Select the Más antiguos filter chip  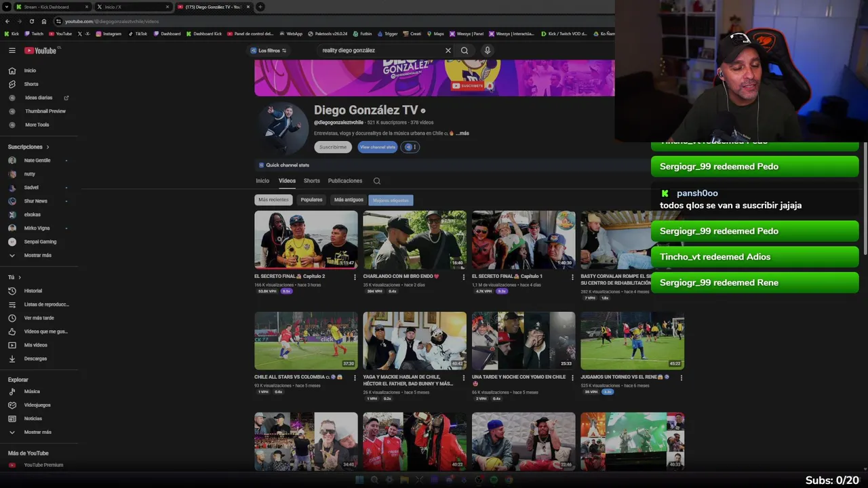(x=349, y=200)
